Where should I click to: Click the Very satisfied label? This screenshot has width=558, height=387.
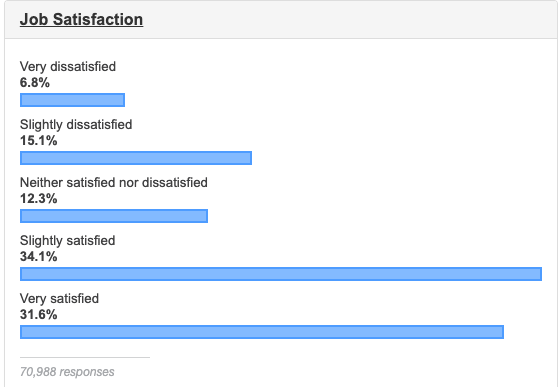pos(59,299)
